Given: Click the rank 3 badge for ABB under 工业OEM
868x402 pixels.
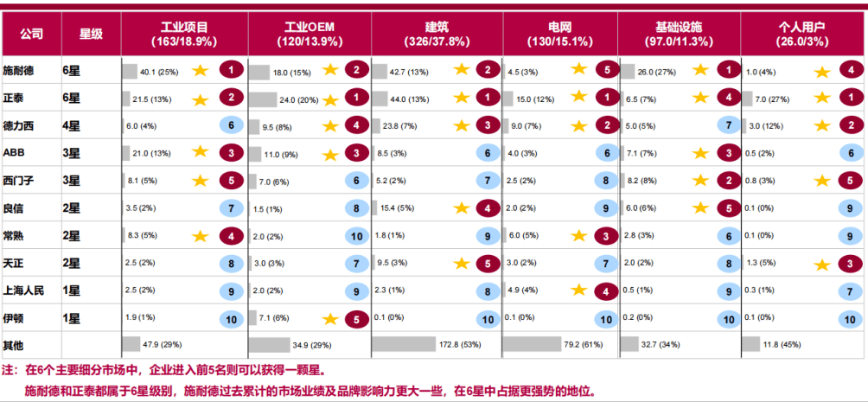Looking at the screenshot, I should [x=356, y=153].
